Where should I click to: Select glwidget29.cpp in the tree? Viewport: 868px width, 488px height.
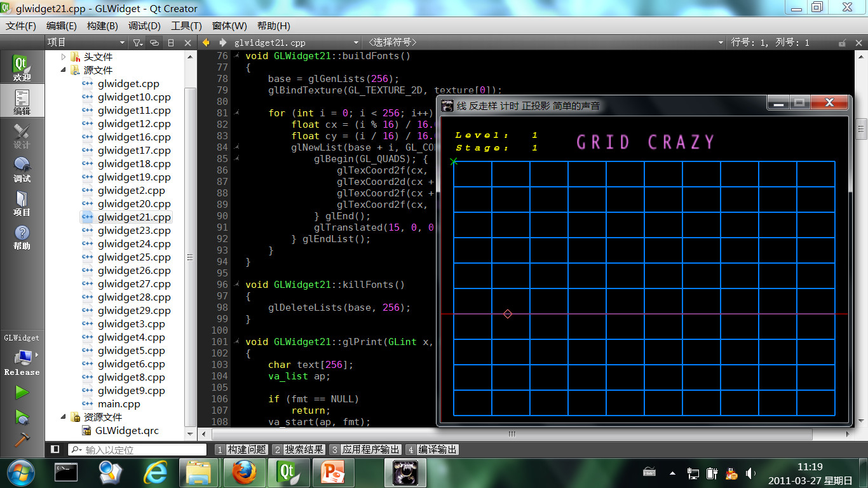(x=134, y=310)
